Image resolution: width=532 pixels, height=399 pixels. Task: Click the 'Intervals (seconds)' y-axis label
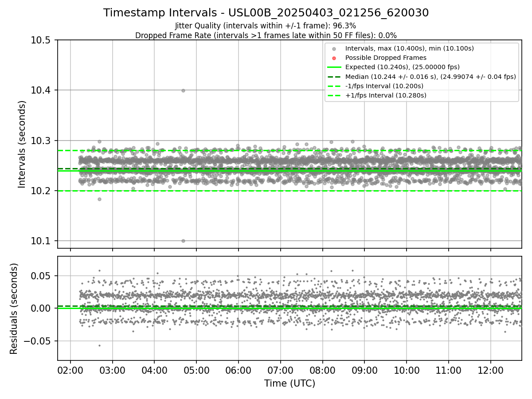pos(22,144)
